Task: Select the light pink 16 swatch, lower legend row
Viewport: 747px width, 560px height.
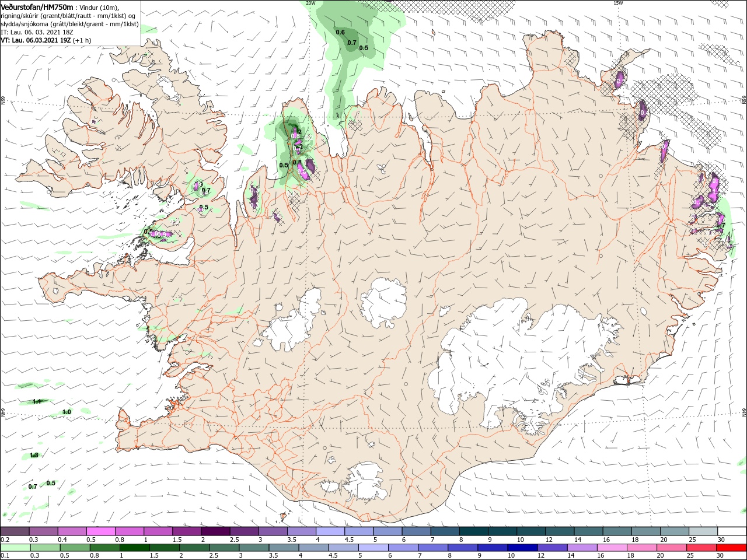Action: 612,548
